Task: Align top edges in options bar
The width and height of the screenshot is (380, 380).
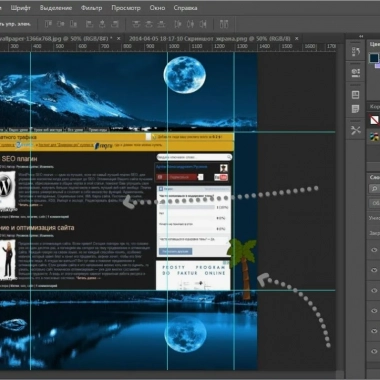Action: pos(48,24)
